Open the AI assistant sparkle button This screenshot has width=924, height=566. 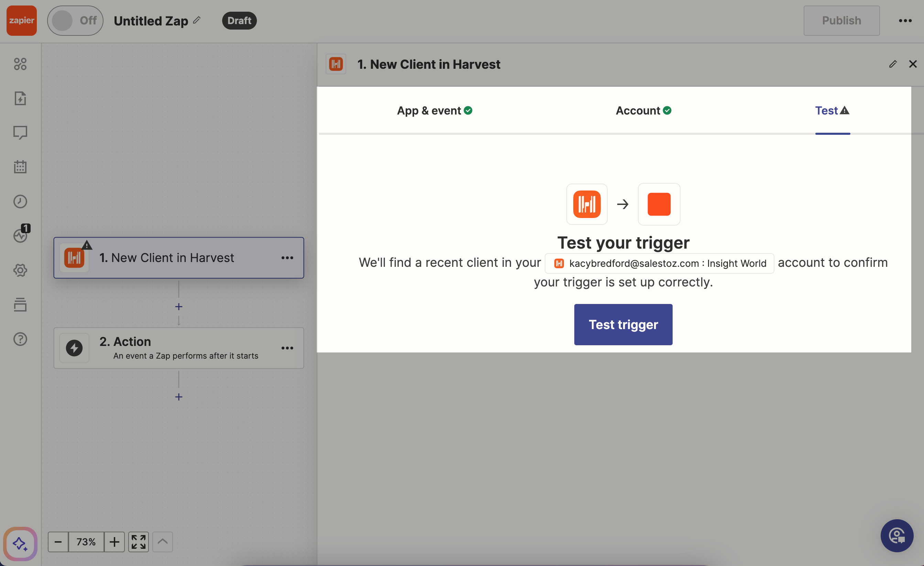point(20,544)
